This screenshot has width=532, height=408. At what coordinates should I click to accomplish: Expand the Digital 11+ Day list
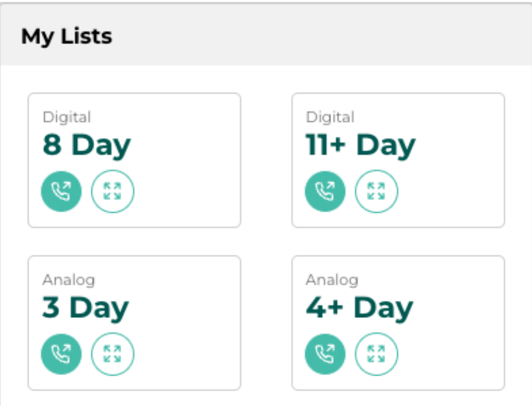(x=376, y=191)
